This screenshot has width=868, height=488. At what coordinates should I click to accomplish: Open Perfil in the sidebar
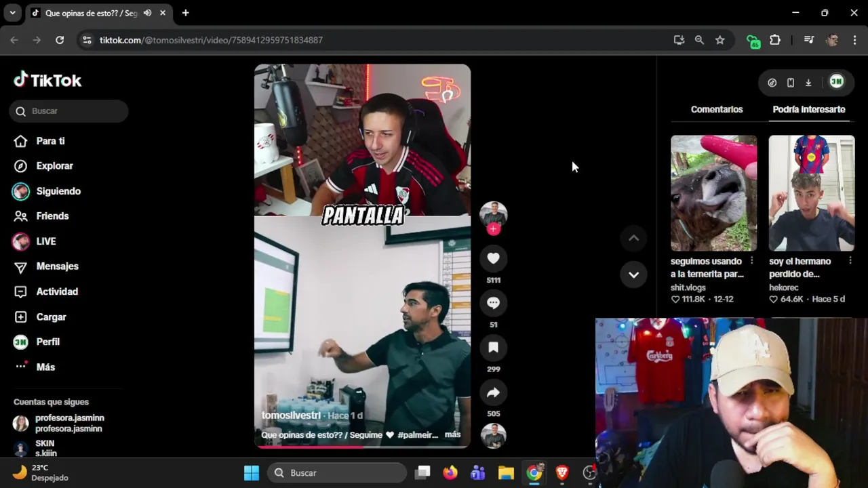pyautogui.click(x=38, y=342)
